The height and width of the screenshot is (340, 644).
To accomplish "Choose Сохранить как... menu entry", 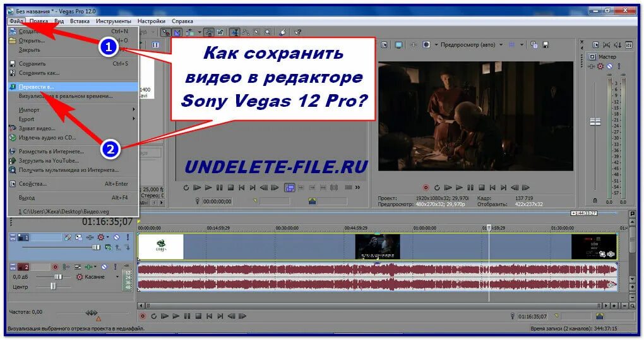I will tap(73, 73).
